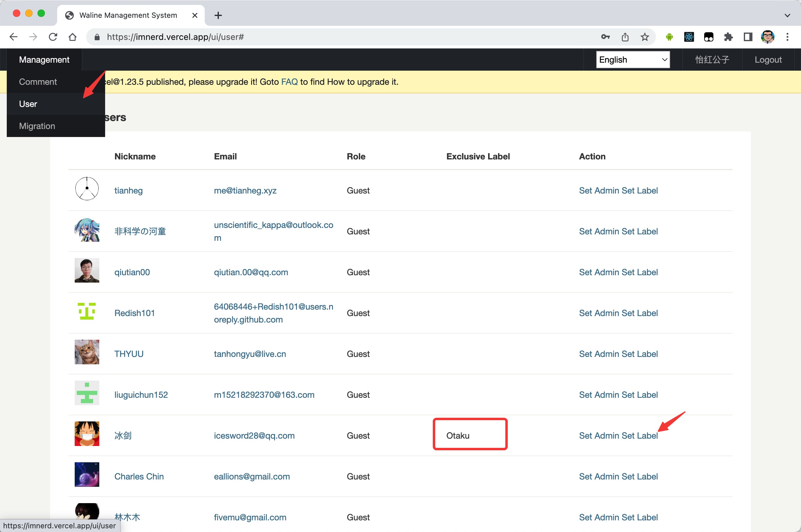Click the FAQ link in banner

pos(289,82)
